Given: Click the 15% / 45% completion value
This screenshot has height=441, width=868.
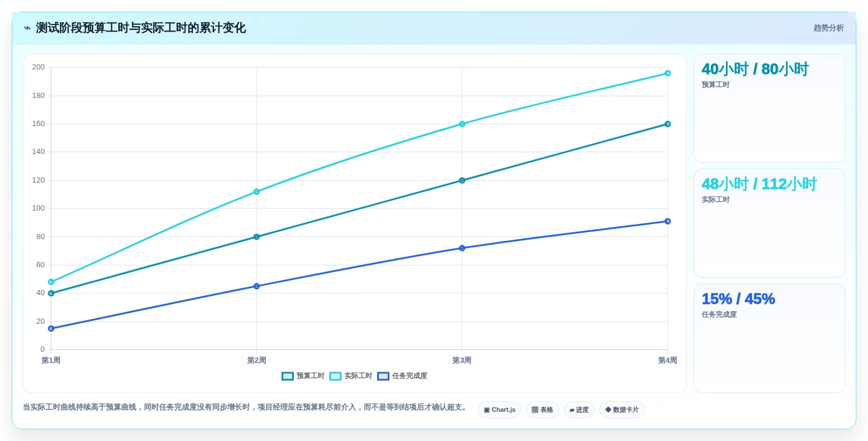Looking at the screenshot, I should (x=738, y=299).
